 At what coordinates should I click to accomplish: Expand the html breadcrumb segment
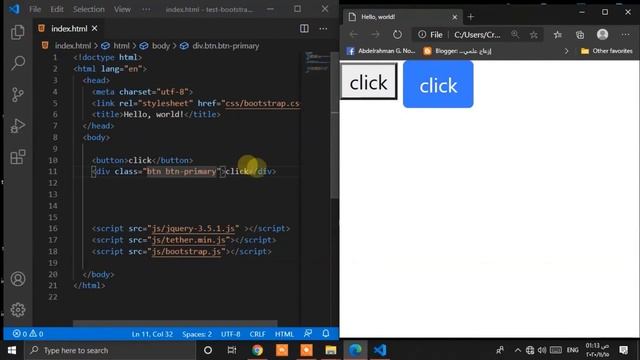pos(121,46)
